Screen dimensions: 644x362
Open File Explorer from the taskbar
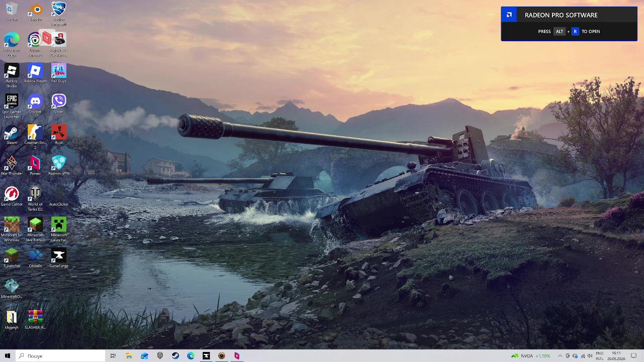tap(129, 356)
